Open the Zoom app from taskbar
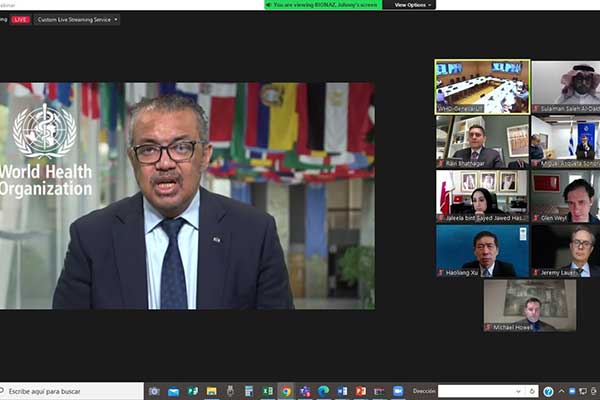The image size is (600, 400). 398,391
